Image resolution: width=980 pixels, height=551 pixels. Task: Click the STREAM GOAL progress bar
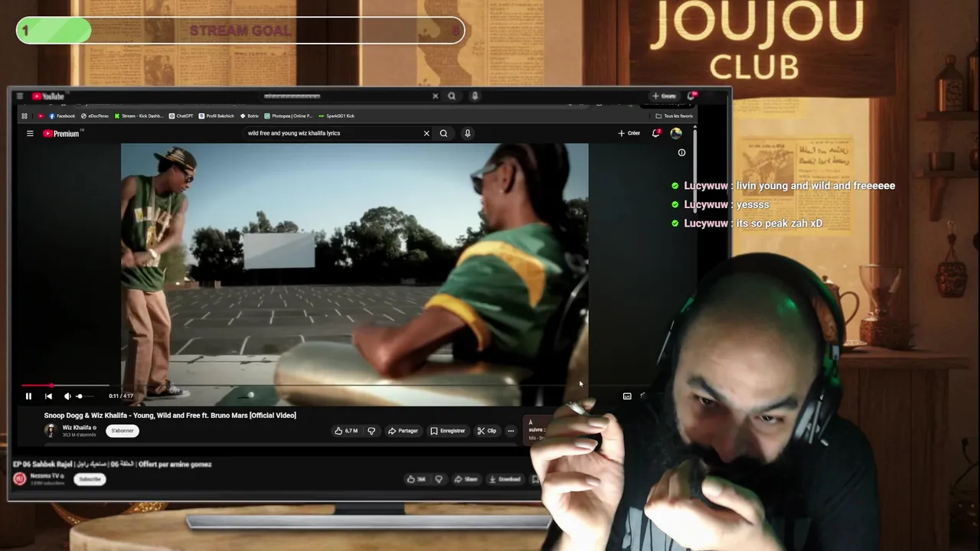click(240, 31)
